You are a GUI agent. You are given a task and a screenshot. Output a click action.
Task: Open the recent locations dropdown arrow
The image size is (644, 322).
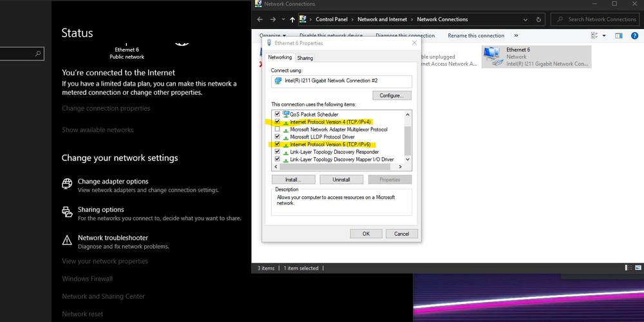tap(283, 19)
